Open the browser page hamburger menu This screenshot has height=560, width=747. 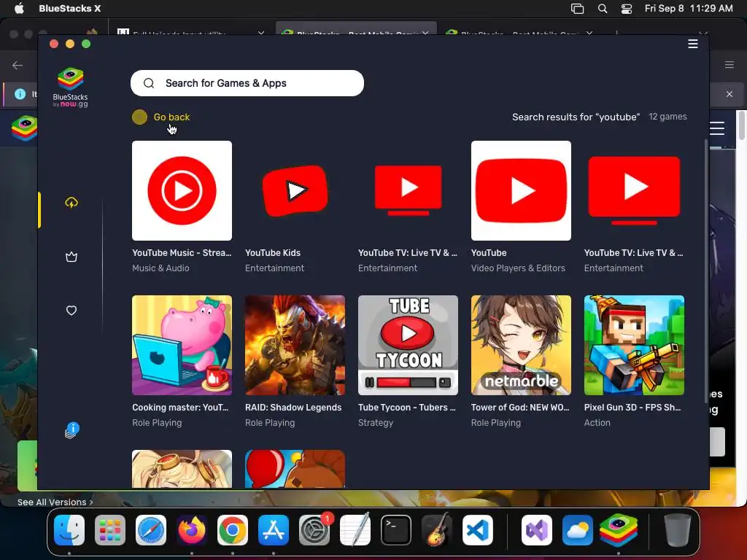(717, 128)
